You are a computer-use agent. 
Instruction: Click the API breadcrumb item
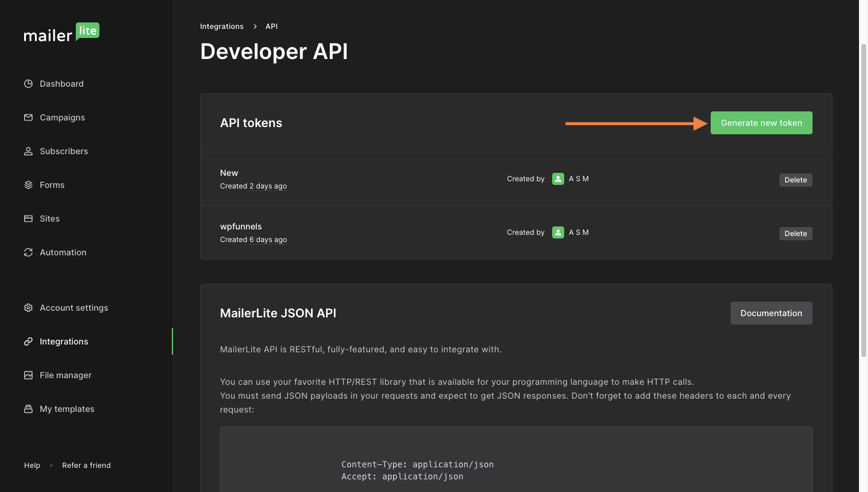pos(271,26)
